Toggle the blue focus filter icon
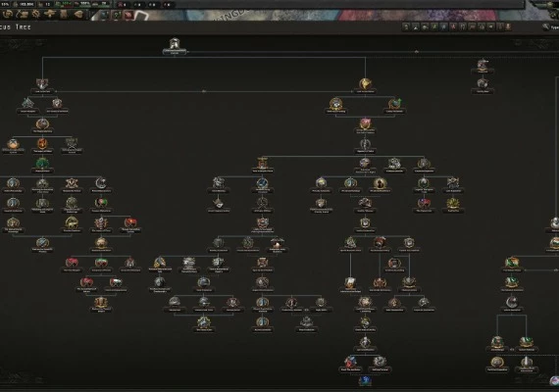 (444, 26)
